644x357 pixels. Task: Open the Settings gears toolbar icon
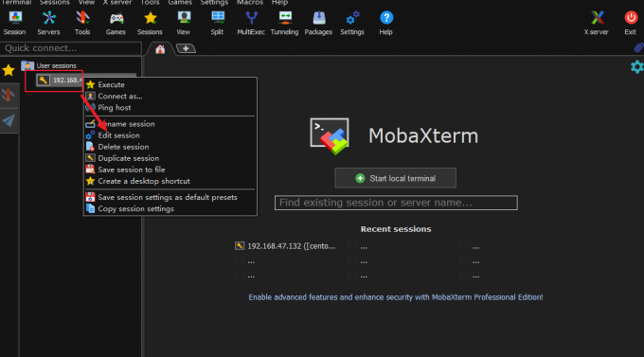(352, 23)
